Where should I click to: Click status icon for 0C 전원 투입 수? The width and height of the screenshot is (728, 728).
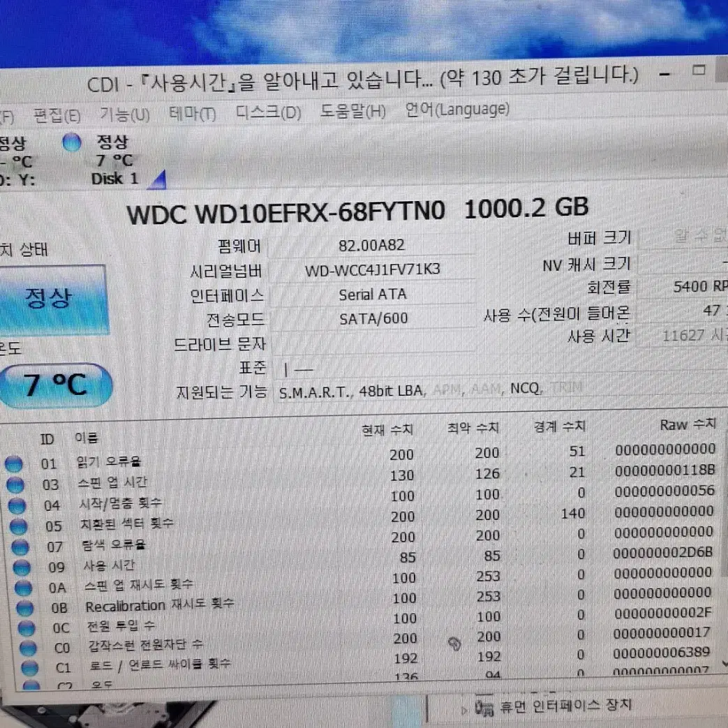[27, 628]
